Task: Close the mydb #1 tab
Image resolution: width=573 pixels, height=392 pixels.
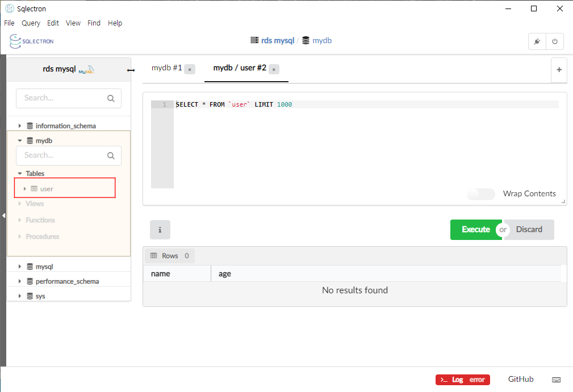Action: pyautogui.click(x=190, y=69)
